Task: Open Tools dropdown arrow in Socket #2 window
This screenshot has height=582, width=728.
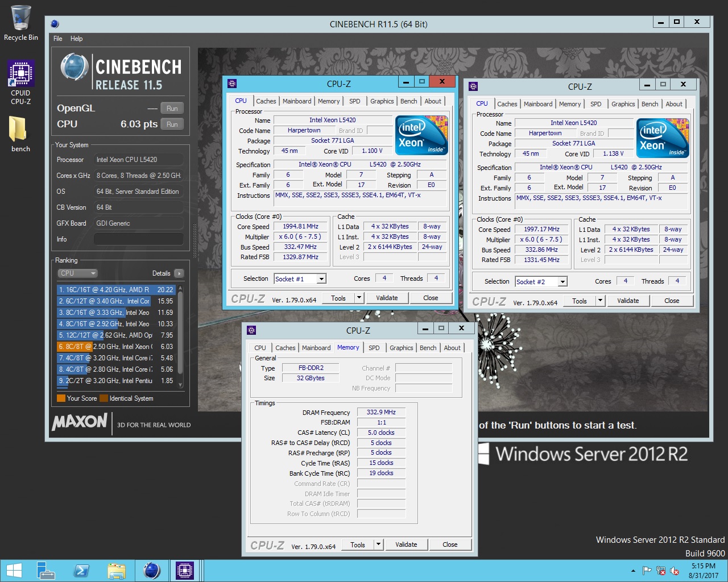Action: tap(600, 301)
